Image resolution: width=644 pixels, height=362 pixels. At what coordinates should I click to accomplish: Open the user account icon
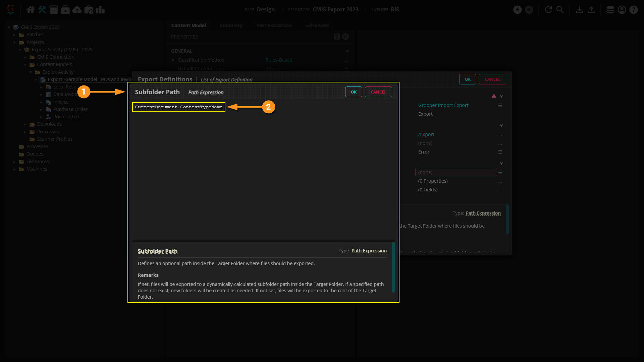pyautogui.click(x=622, y=10)
